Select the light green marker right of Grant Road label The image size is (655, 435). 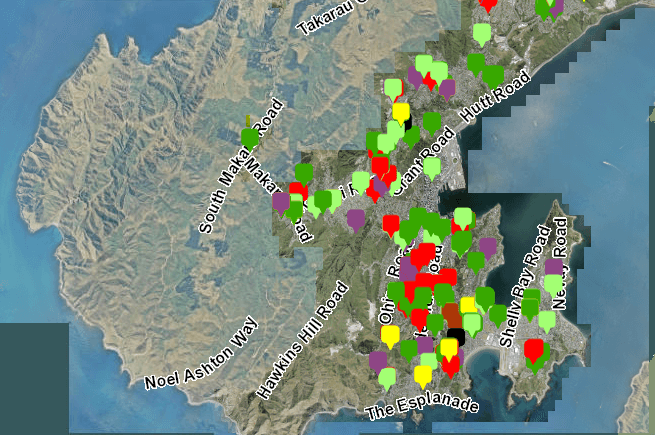point(432,168)
